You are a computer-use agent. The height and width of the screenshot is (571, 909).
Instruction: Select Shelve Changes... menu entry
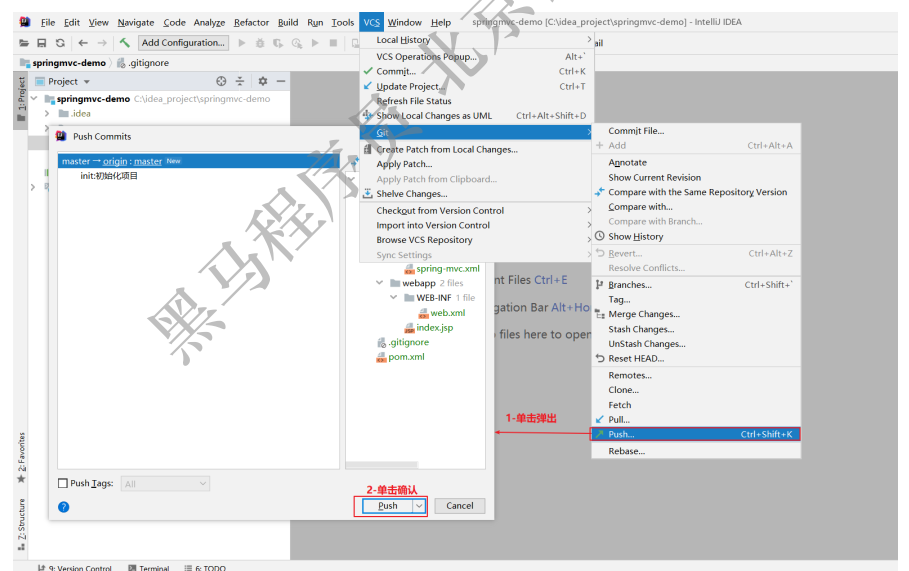point(475,194)
